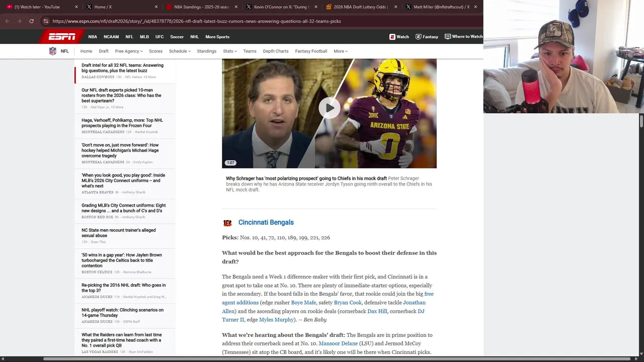Open sidebar story on Frozen Four prospects
This screenshot has width=644, height=362.
point(122,123)
